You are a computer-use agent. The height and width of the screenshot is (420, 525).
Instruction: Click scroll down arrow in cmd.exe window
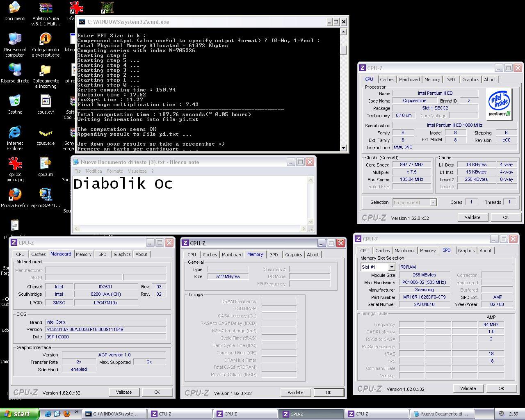point(344,148)
